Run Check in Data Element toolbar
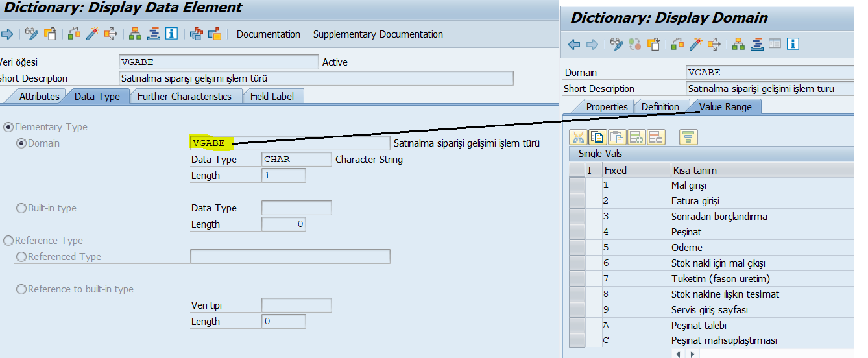 (x=74, y=34)
